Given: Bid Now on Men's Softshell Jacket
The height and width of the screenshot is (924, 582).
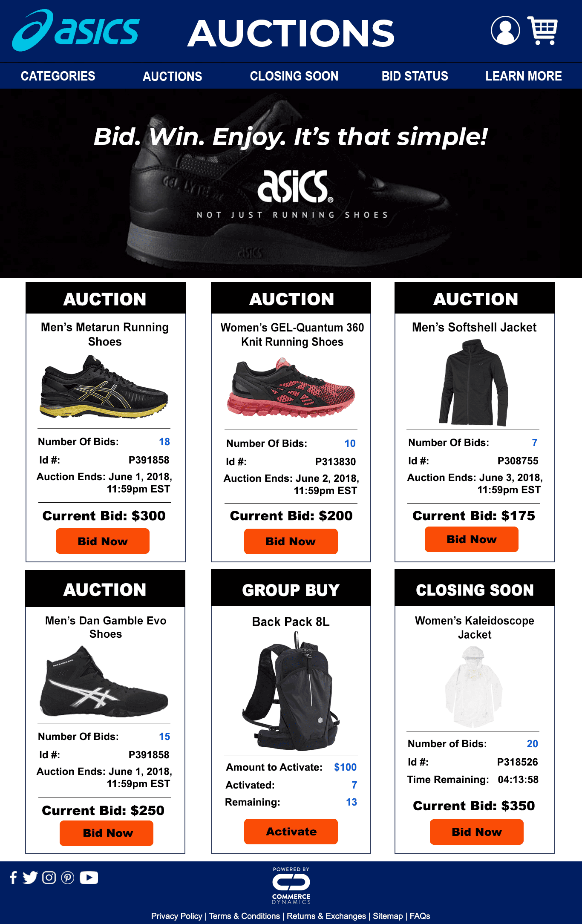Looking at the screenshot, I should [x=472, y=539].
